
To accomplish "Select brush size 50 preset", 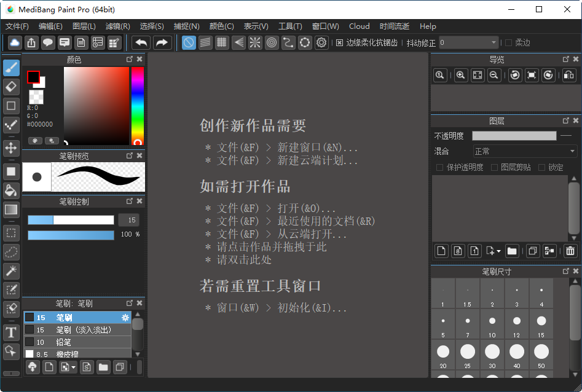I will tap(541, 355).
